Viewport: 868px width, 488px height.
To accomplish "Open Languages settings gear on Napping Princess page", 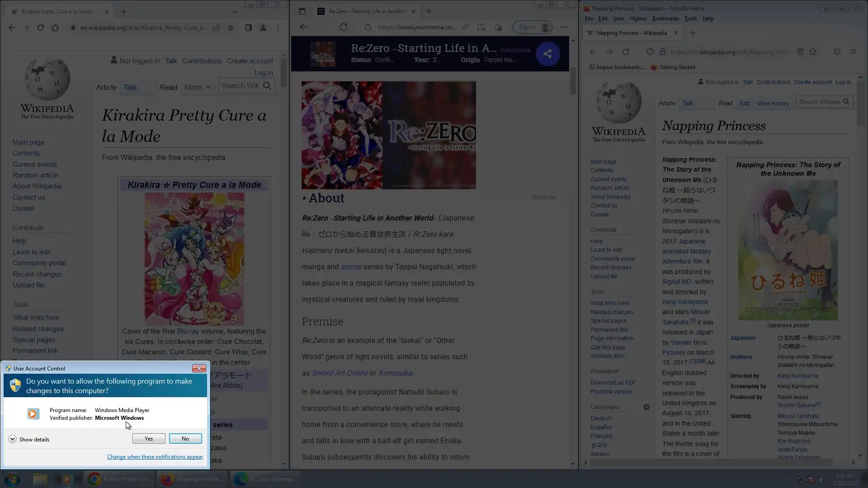I will pos(646,407).
